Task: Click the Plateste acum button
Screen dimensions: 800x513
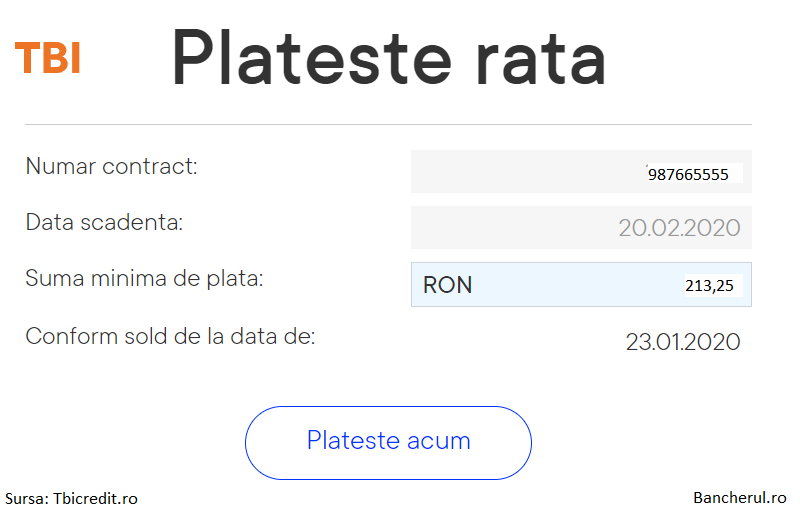Action: [x=388, y=443]
